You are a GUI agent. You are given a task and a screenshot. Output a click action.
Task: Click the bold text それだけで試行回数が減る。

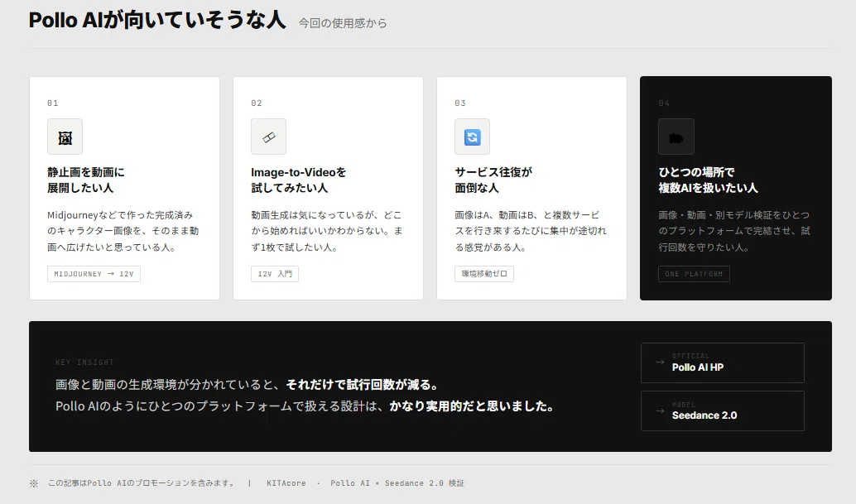pos(363,385)
